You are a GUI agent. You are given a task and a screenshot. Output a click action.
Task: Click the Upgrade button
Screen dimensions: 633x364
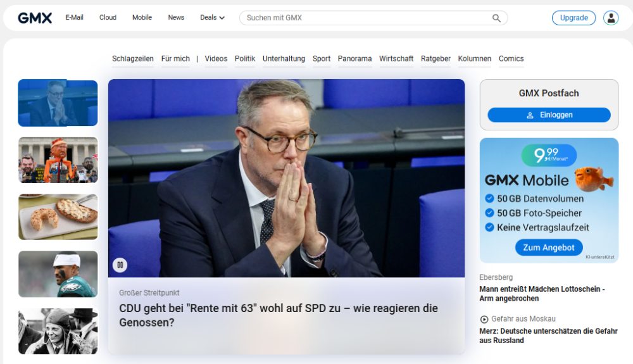[573, 18]
